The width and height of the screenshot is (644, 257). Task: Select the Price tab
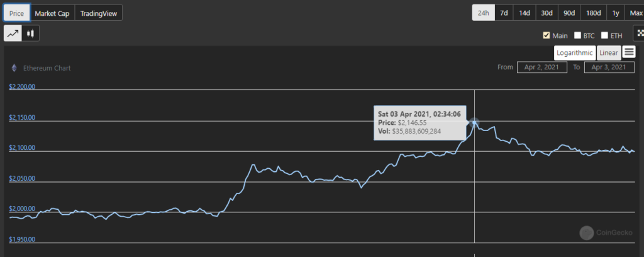pos(16,13)
